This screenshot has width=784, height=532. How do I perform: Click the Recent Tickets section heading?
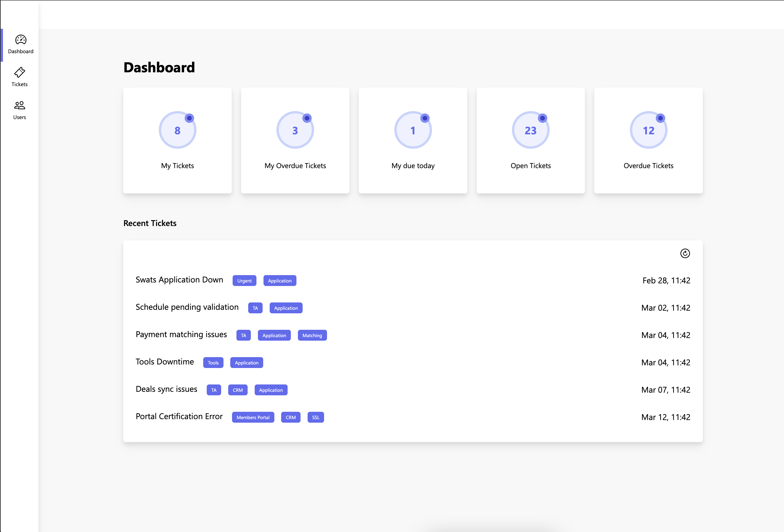click(x=150, y=223)
